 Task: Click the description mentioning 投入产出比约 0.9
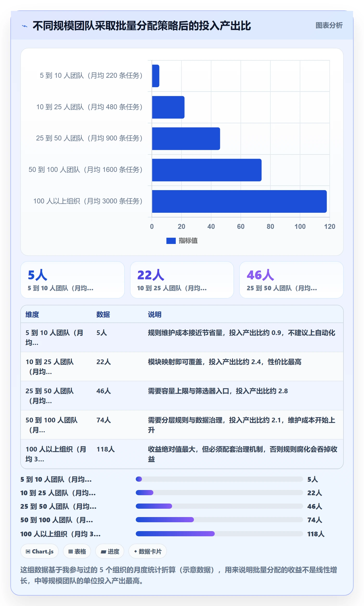coord(242,333)
